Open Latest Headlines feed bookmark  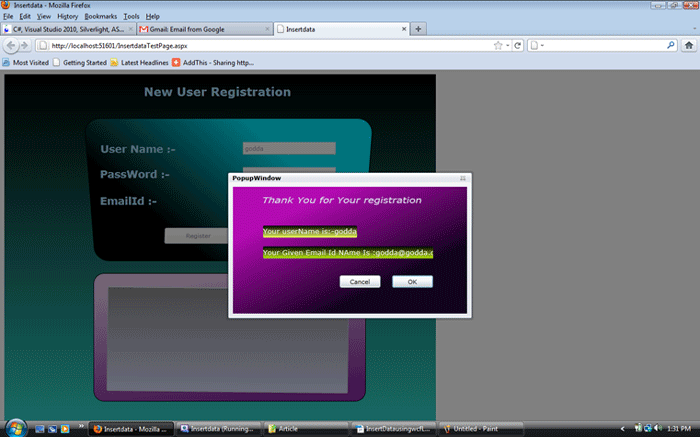(140, 62)
